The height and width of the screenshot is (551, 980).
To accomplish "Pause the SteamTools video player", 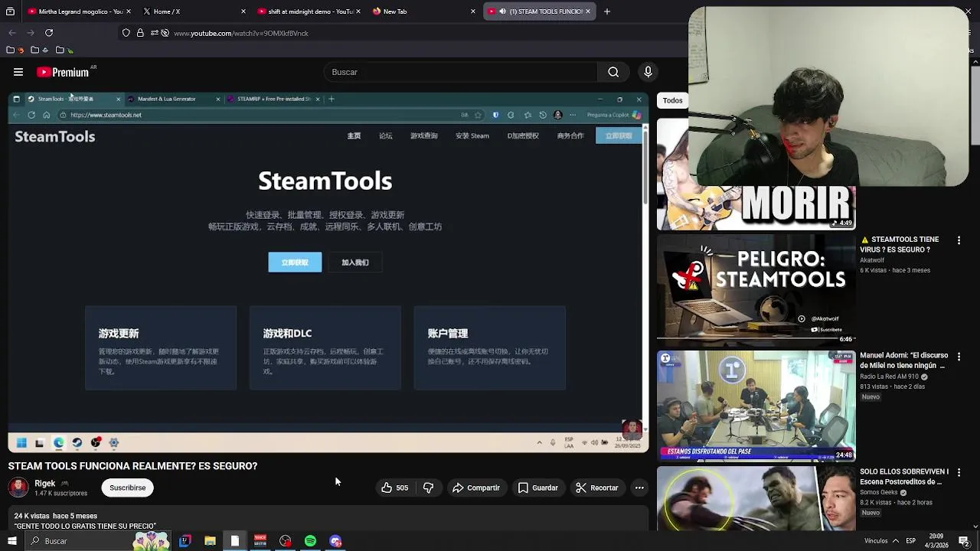I will (x=328, y=272).
